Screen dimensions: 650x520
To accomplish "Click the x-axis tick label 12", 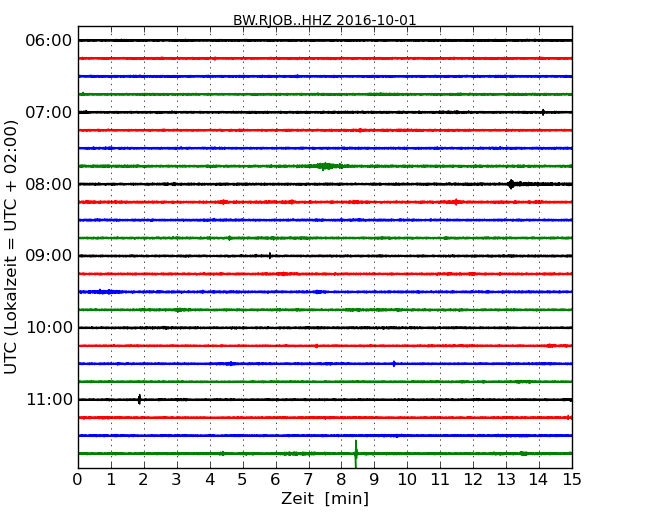I will (x=473, y=480).
